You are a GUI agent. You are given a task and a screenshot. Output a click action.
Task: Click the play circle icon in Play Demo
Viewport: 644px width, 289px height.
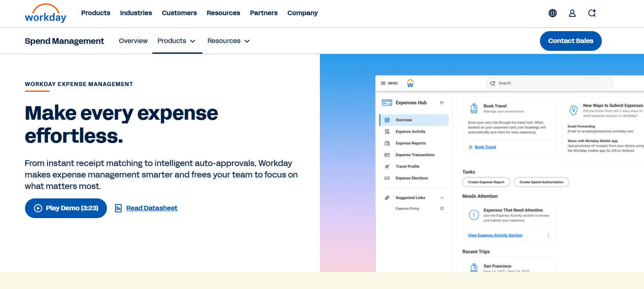[38, 208]
